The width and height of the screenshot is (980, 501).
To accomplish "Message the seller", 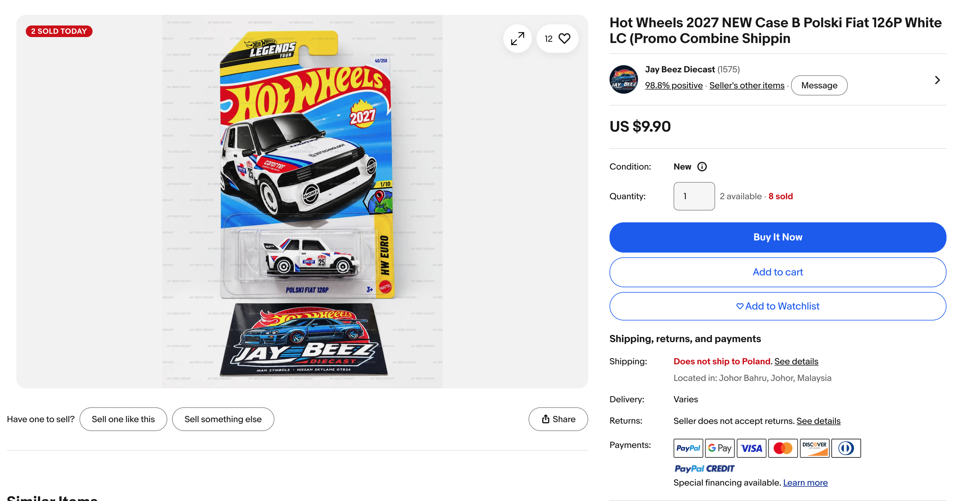I will coord(819,86).
